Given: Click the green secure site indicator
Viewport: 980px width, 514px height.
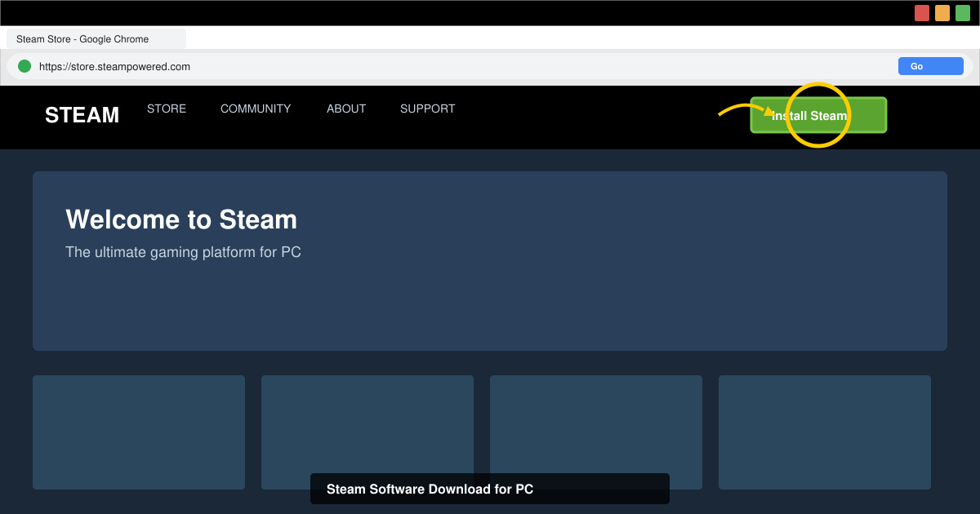Looking at the screenshot, I should [x=24, y=66].
